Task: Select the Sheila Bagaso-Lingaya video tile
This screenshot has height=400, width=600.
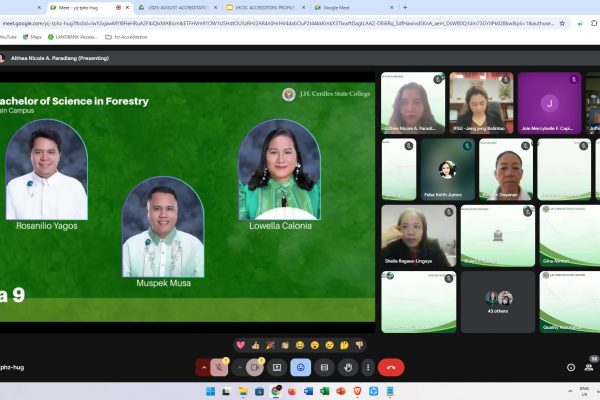Action: click(x=419, y=236)
